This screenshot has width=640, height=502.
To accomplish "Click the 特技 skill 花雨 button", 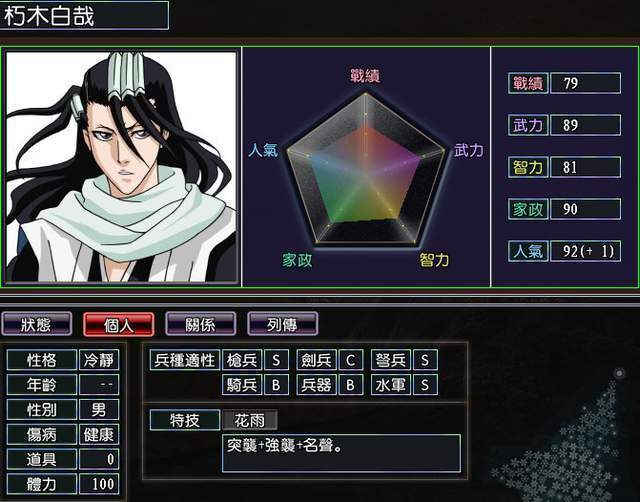I will [x=250, y=420].
